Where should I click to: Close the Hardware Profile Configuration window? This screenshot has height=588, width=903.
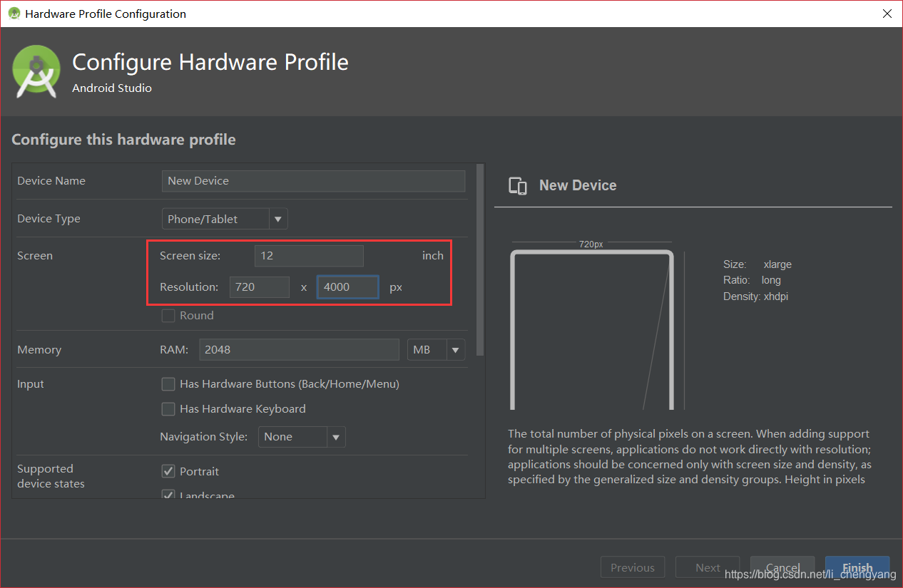click(x=887, y=14)
